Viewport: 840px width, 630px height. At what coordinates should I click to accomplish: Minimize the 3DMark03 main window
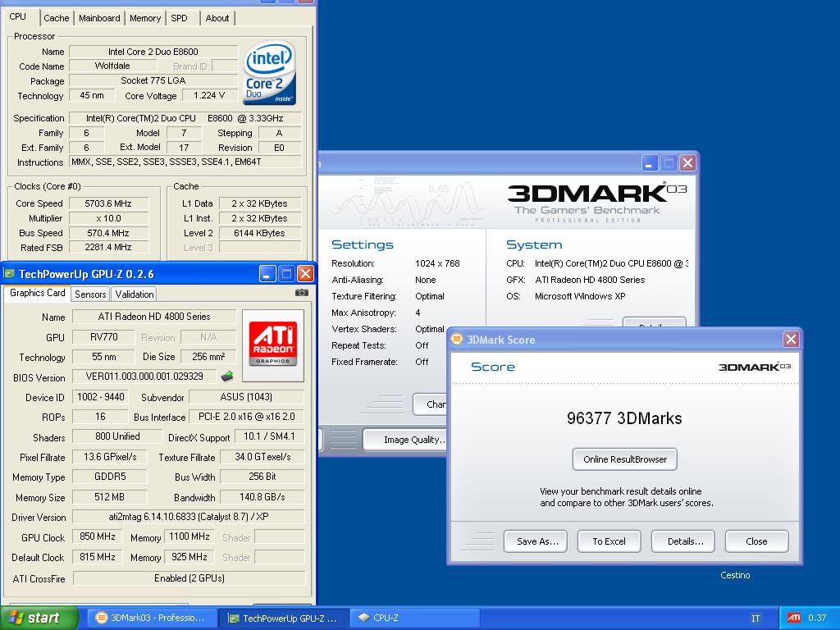(x=650, y=163)
